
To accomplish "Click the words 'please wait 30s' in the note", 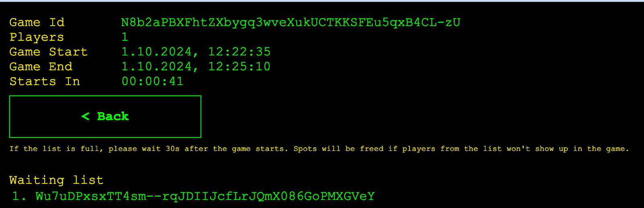I will [x=144, y=149].
